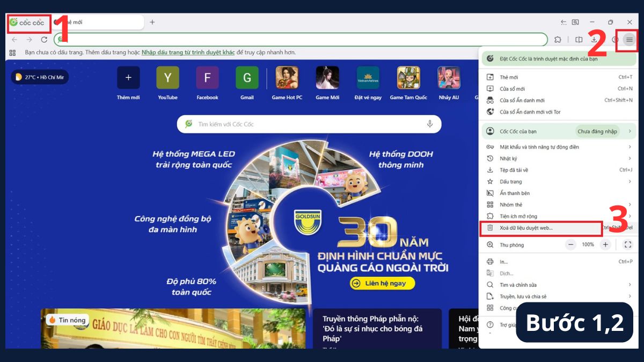Open the 'Tin nóng' news tag
The width and height of the screenshot is (644, 362).
point(67,320)
